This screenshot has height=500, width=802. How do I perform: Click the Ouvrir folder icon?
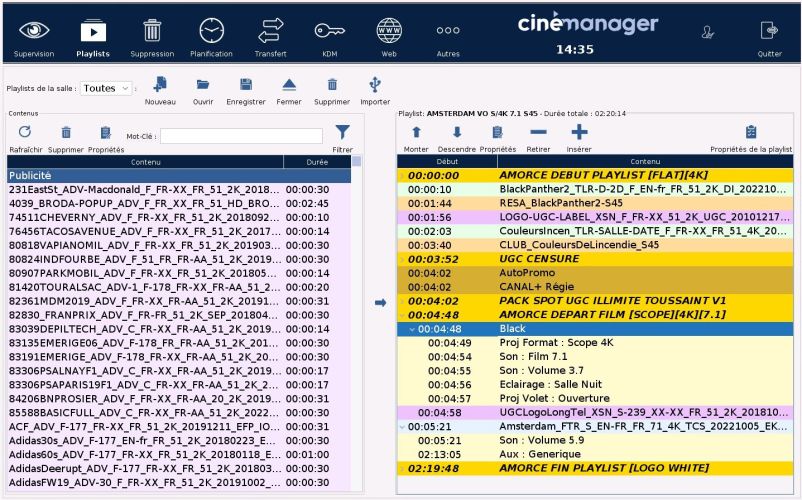pyautogui.click(x=203, y=84)
